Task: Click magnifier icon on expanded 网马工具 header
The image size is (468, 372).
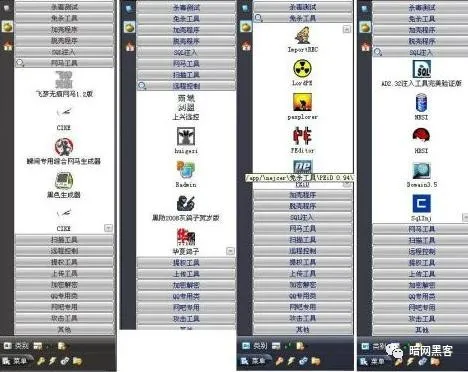Action: 20,63
